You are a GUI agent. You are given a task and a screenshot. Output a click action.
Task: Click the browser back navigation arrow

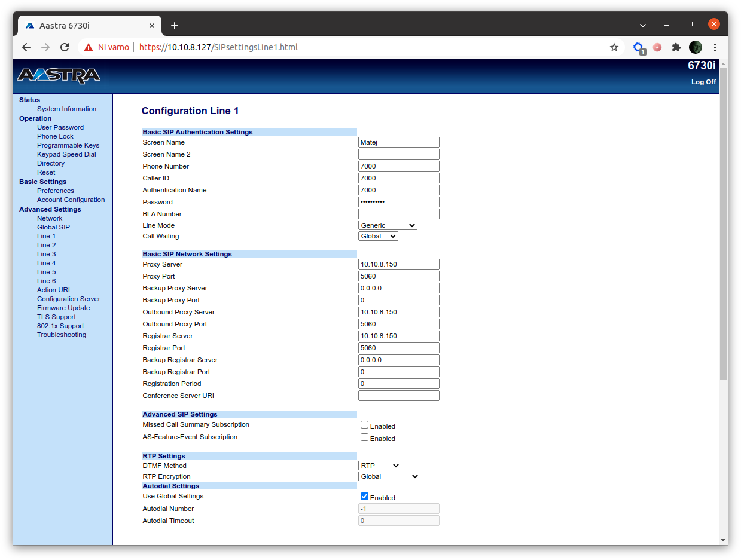pyautogui.click(x=26, y=47)
